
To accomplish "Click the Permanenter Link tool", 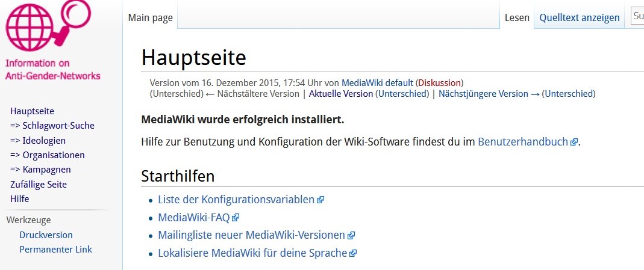I will pyautogui.click(x=55, y=249).
